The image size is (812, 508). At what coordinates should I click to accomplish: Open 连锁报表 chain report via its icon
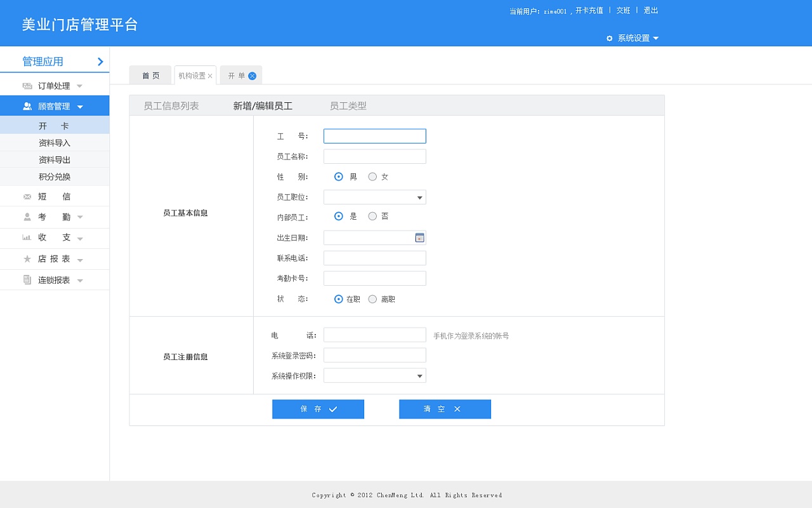point(26,280)
